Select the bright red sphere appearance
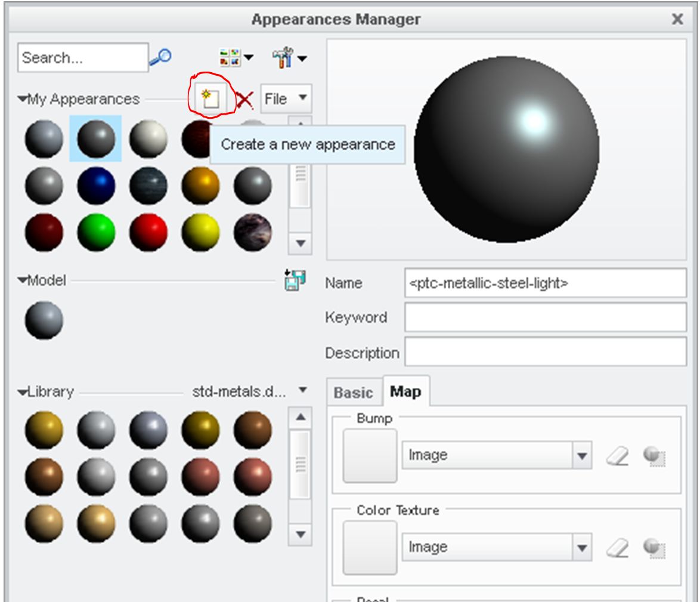Screen dimensions: 700x602 coord(148,232)
